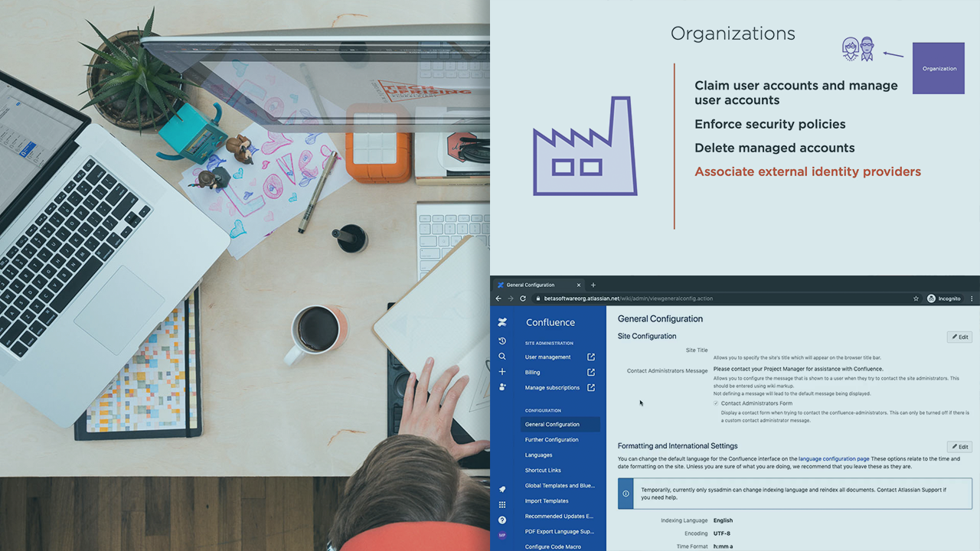
Task: Open Languages in the configuration menu
Action: pos(538,455)
